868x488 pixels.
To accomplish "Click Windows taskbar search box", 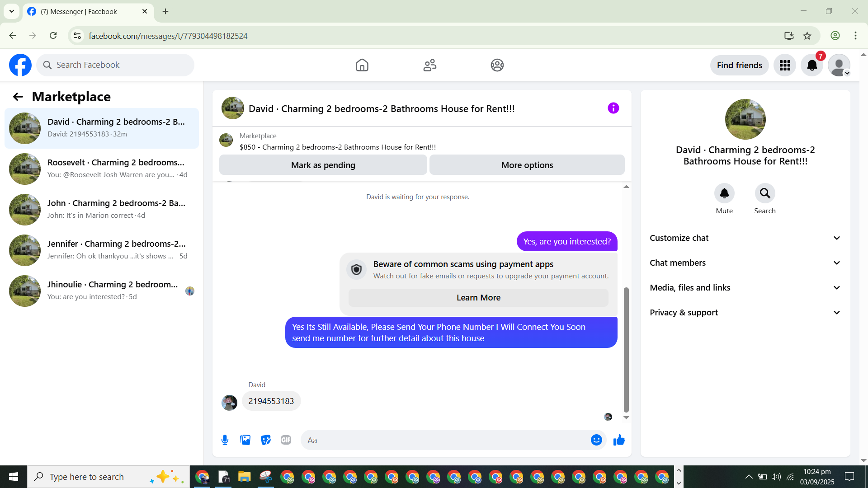I will [x=108, y=477].
